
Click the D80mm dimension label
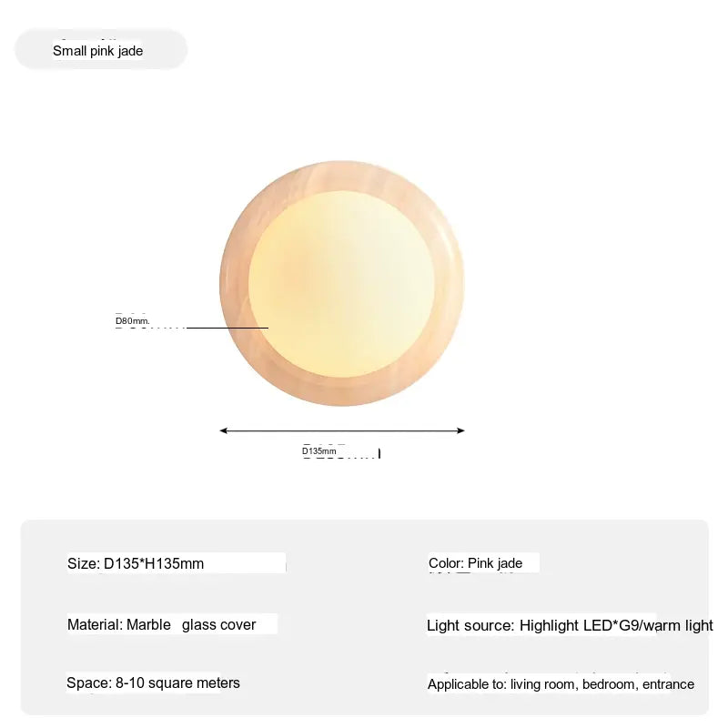tap(132, 321)
